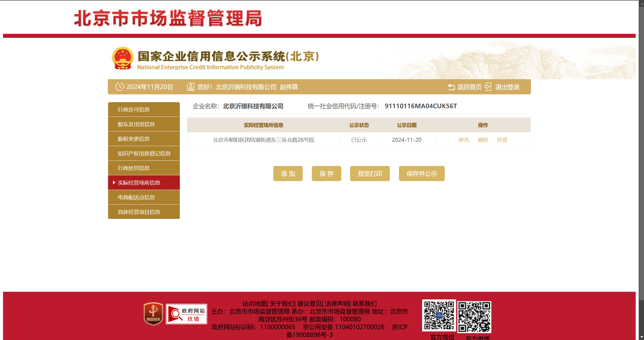Click 退出登录 link
644x340 pixels.
507,87
